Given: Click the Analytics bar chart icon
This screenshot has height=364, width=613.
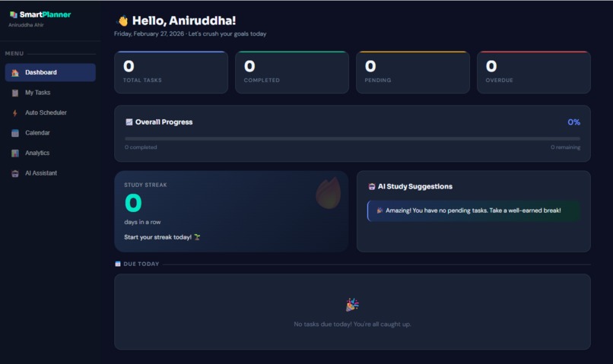Looking at the screenshot, I should [15, 153].
